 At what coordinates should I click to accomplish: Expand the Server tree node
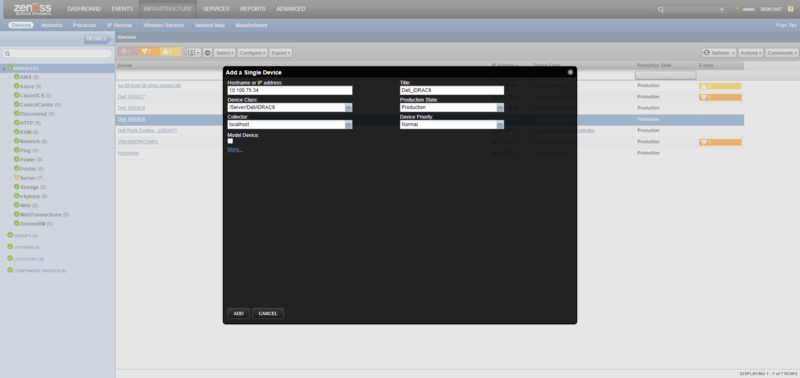10,178
